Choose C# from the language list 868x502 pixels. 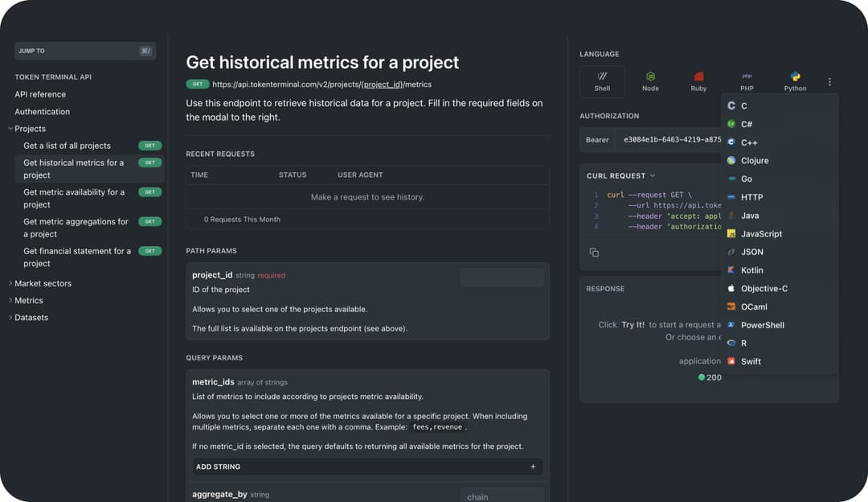[780, 124]
